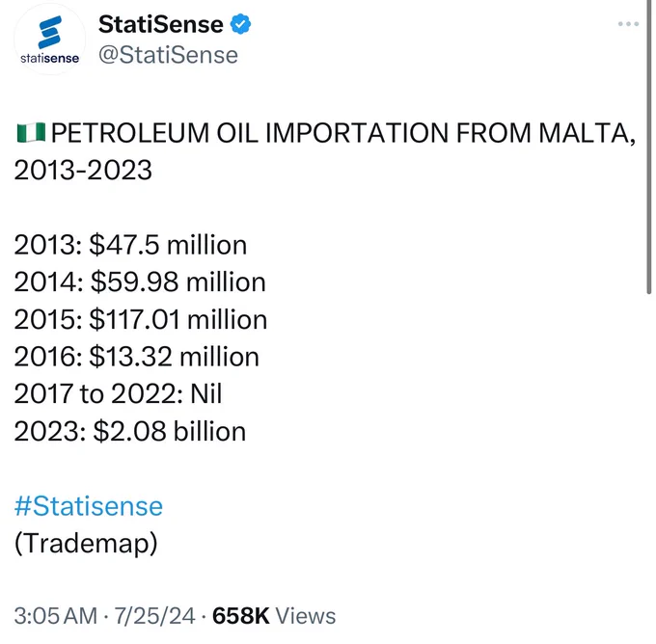The height and width of the screenshot is (644, 656).
Task: Click the 2017 to 2022: Nil line
Action: [118, 394]
